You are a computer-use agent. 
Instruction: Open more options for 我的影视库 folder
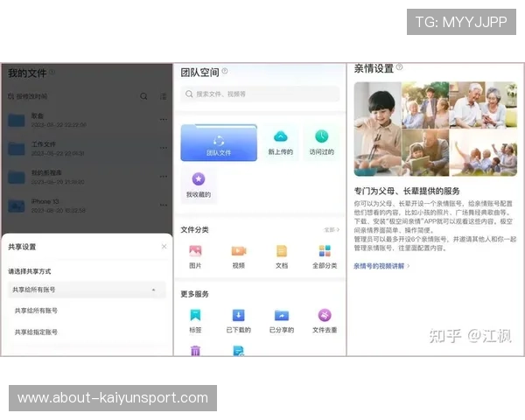pyautogui.click(x=164, y=177)
